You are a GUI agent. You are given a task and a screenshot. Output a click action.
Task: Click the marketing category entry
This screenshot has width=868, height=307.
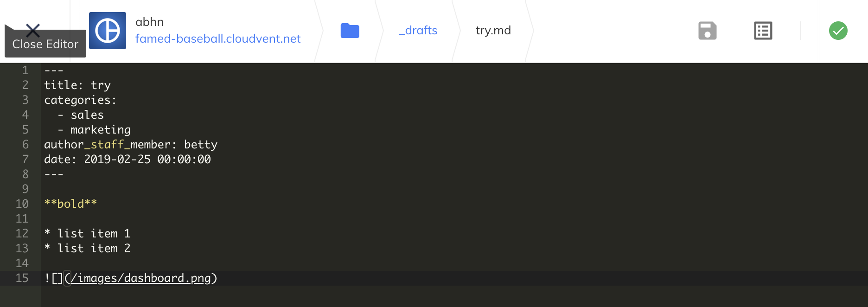(101, 129)
